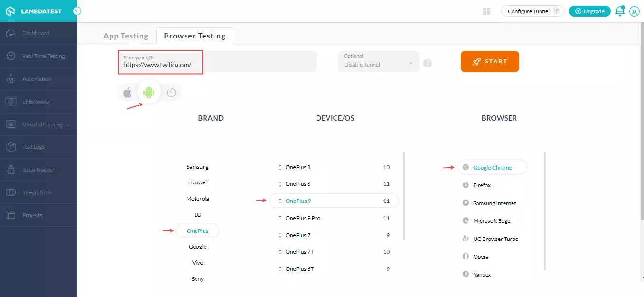Switch to the App Testing tab
Viewport: 644px width, 297px height.
click(x=126, y=36)
